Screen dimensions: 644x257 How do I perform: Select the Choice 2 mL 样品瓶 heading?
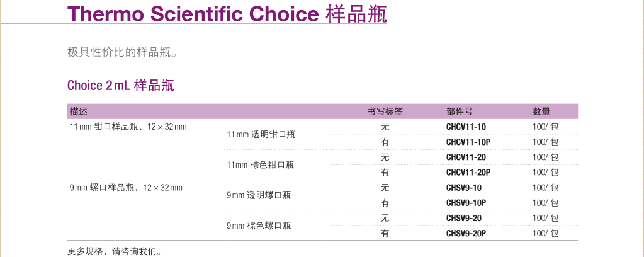click(121, 85)
